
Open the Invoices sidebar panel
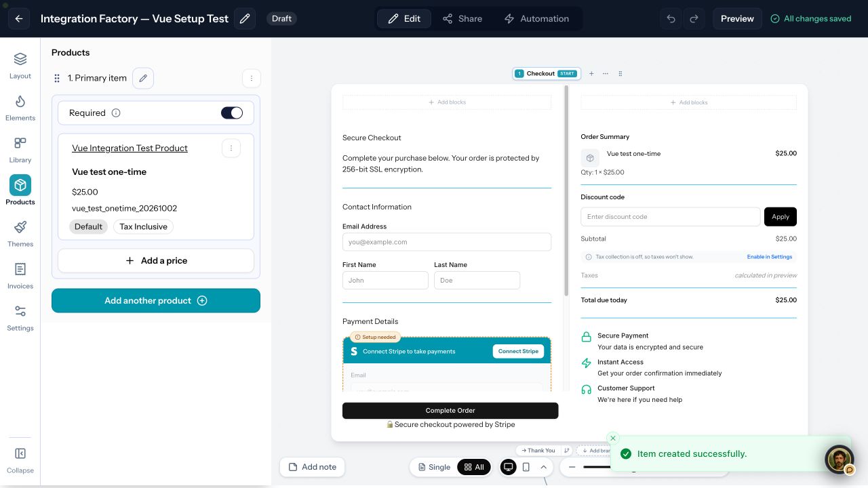tap(20, 276)
